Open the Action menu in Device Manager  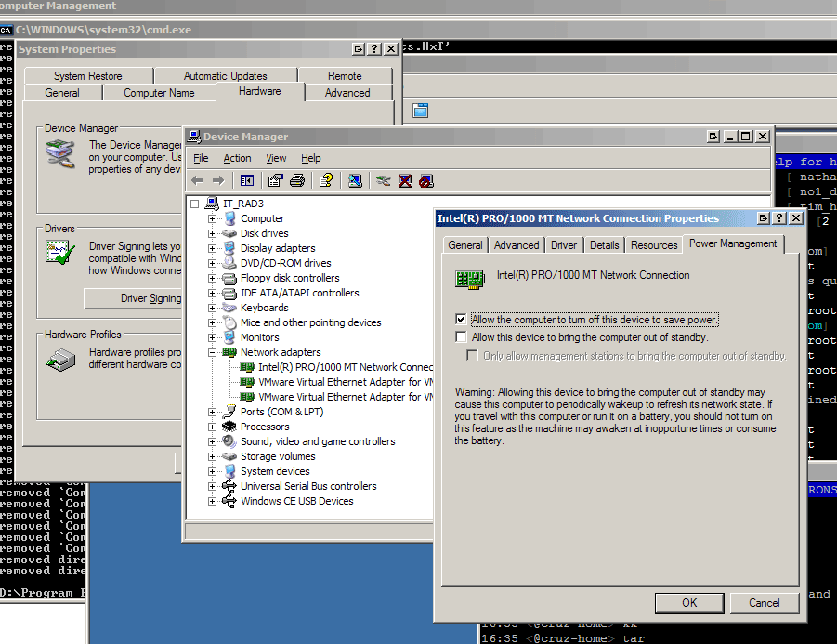237,158
